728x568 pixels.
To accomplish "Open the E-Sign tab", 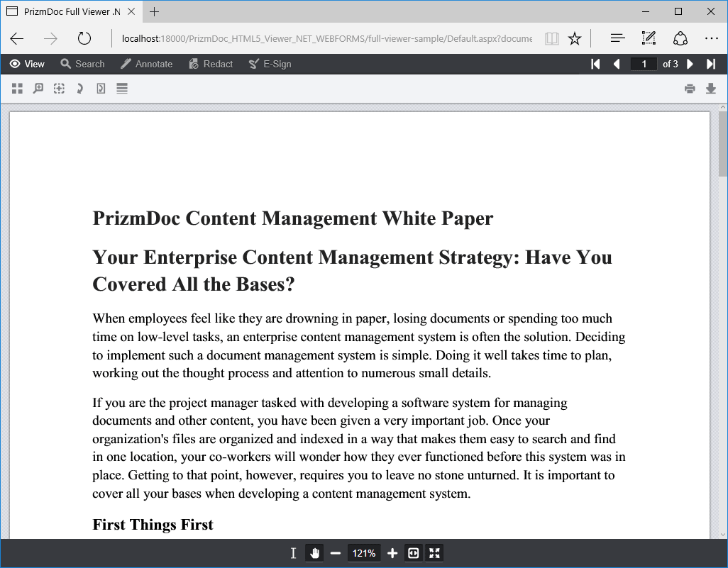I will pos(270,64).
